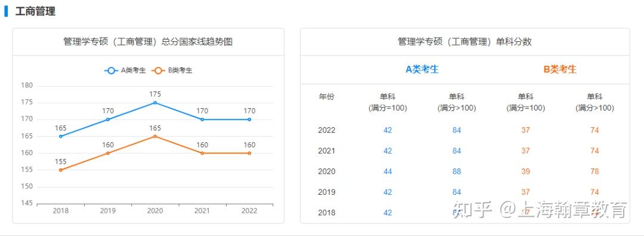Click blue 88 in the 2020 row
644x236 pixels.
[457, 171]
